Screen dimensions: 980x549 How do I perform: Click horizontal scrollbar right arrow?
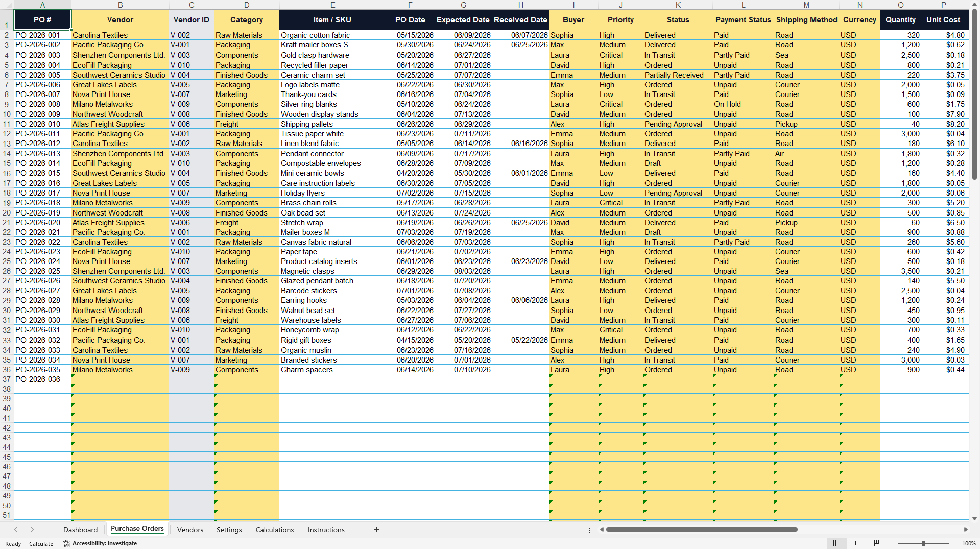tap(966, 530)
